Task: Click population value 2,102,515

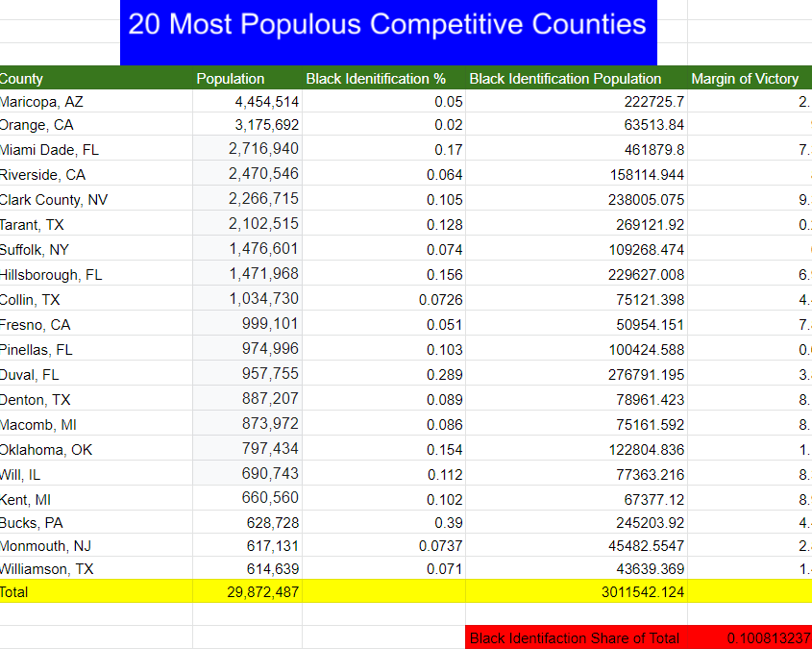Action: tap(248, 223)
